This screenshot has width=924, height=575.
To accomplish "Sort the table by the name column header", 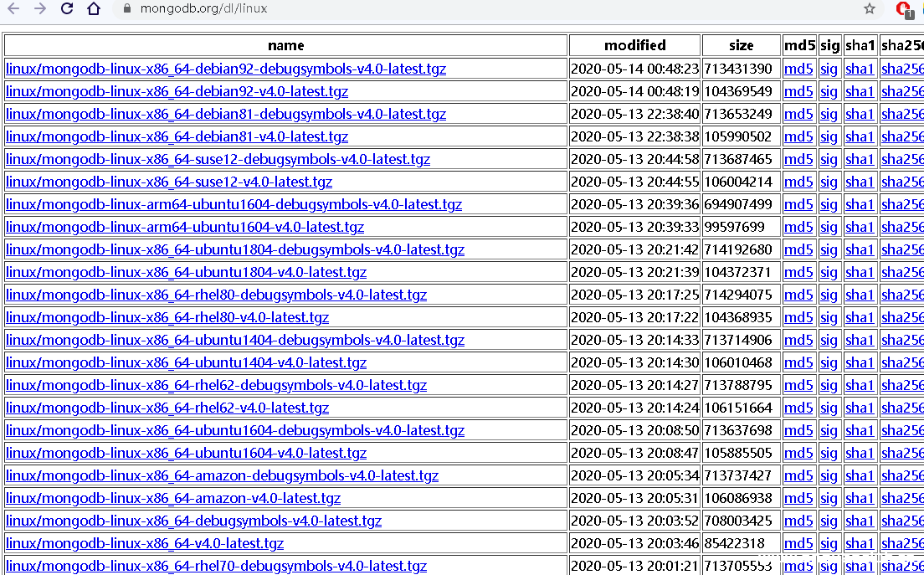I will [285, 45].
